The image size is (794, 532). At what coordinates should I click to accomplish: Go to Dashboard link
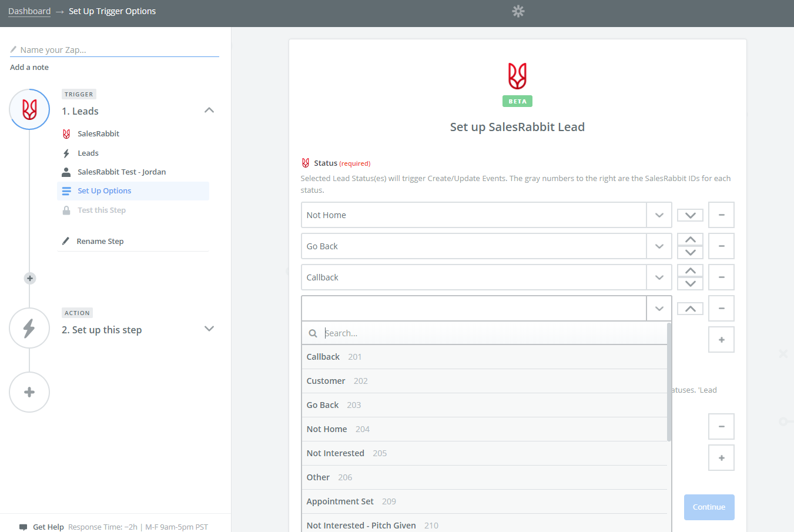pos(29,11)
